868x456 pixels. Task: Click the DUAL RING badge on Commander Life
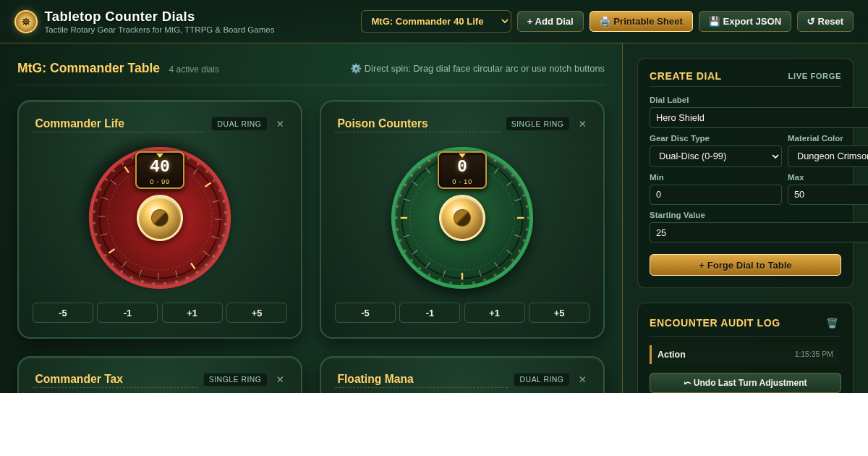239,124
